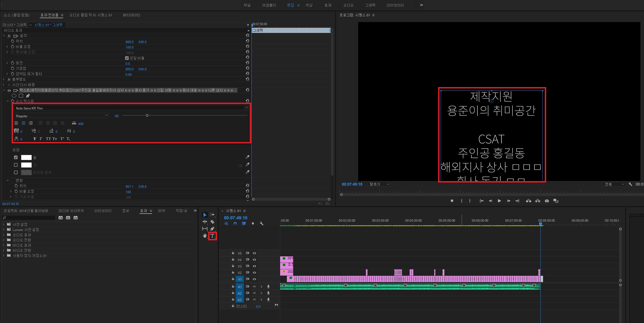Image resolution: width=644 pixels, height=323 pixels.
Task: Click the Export Frame camera icon
Action: (x=547, y=201)
